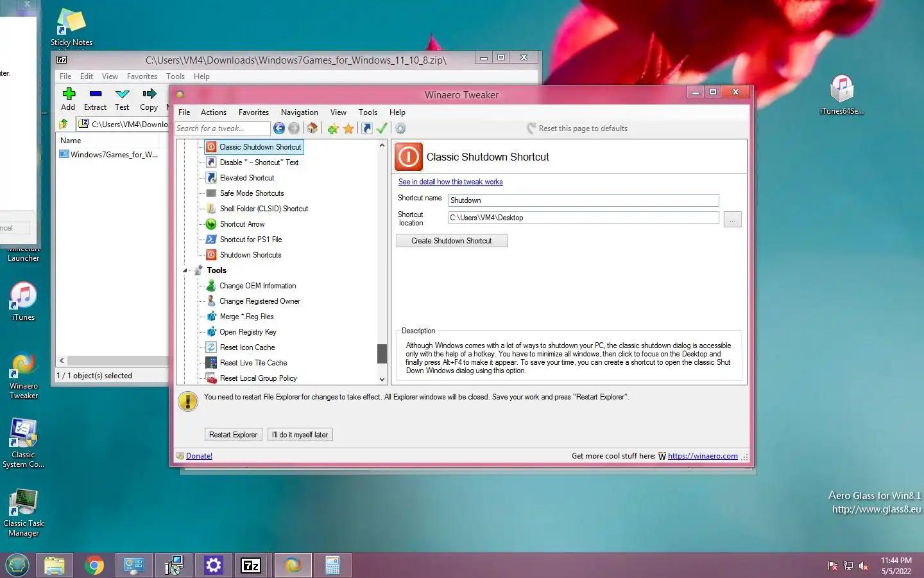924x578 pixels.
Task: Select Change OEM Information item
Action: tap(257, 286)
